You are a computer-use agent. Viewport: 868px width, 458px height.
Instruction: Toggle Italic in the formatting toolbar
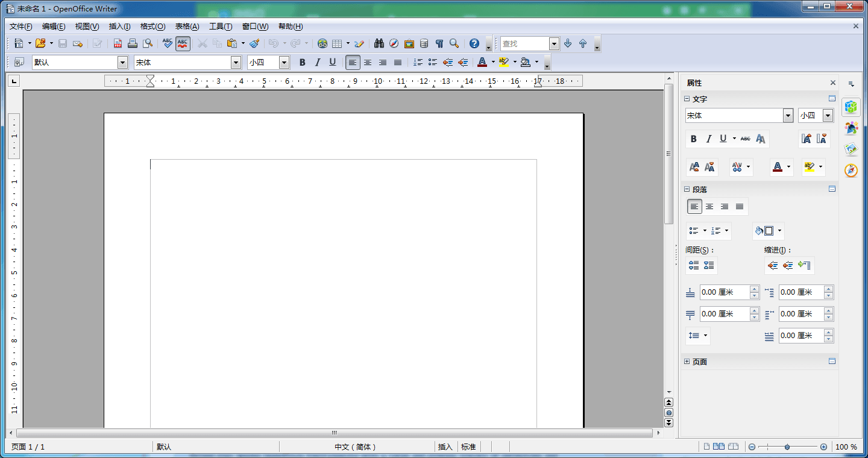point(318,62)
